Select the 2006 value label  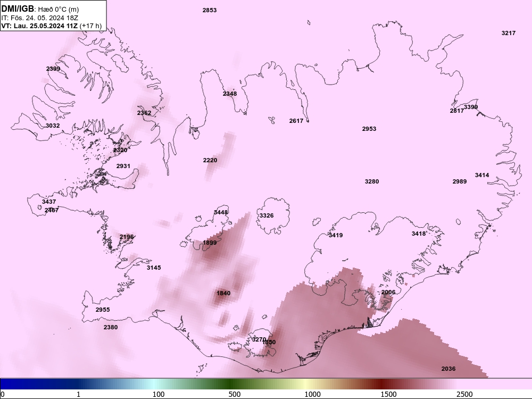(x=388, y=292)
